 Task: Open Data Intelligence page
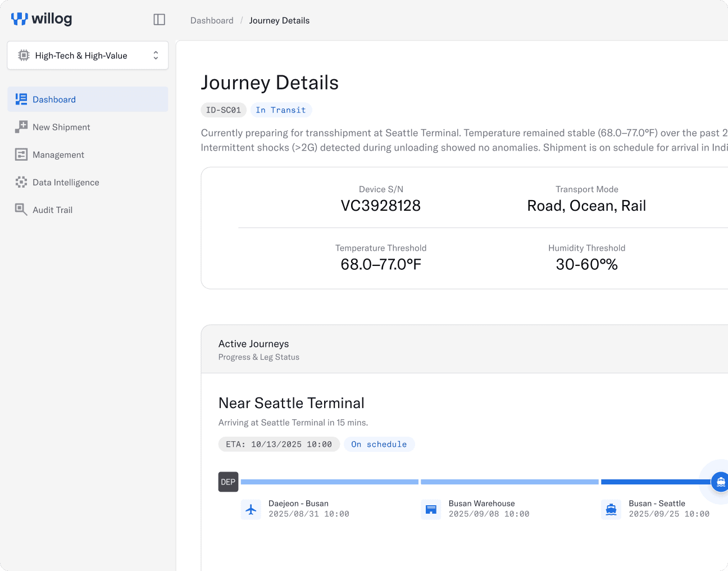(66, 182)
